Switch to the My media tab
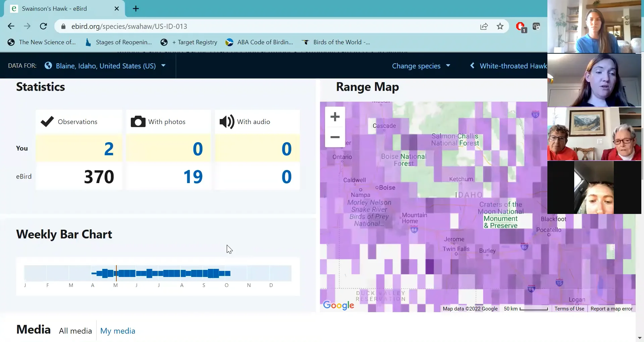The height and width of the screenshot is (342, 644). 117,331
